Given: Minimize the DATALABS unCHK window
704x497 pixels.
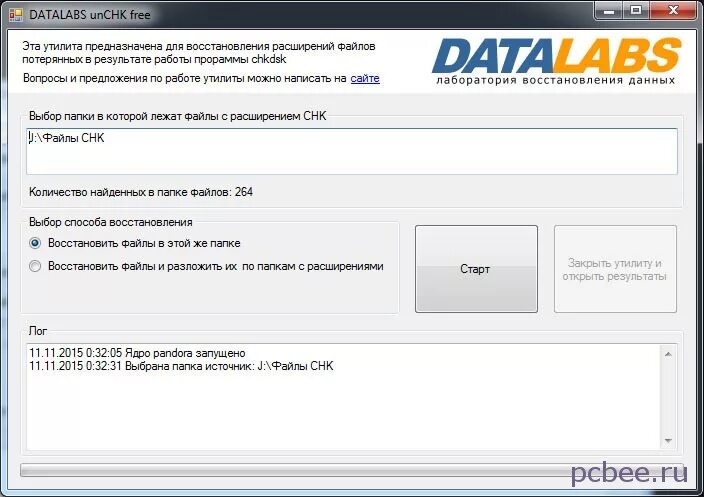Looking at the screenshot, I should click(x=609, y=10).
